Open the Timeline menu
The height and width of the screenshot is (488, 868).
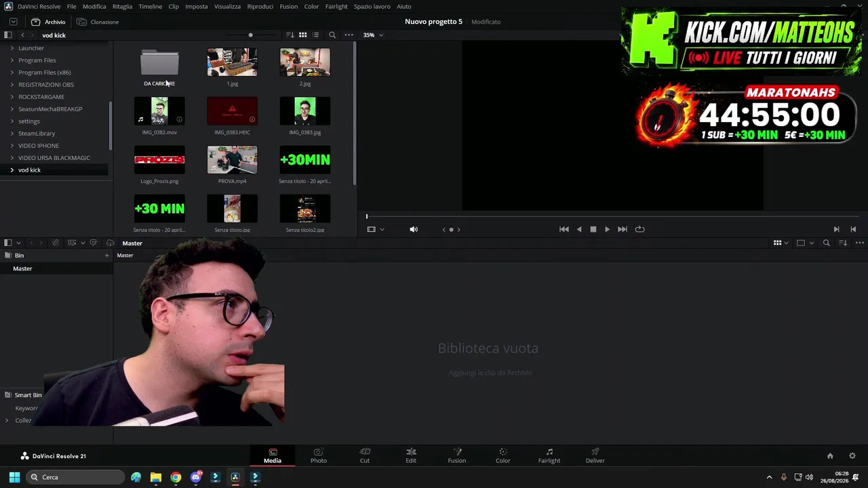150,6
